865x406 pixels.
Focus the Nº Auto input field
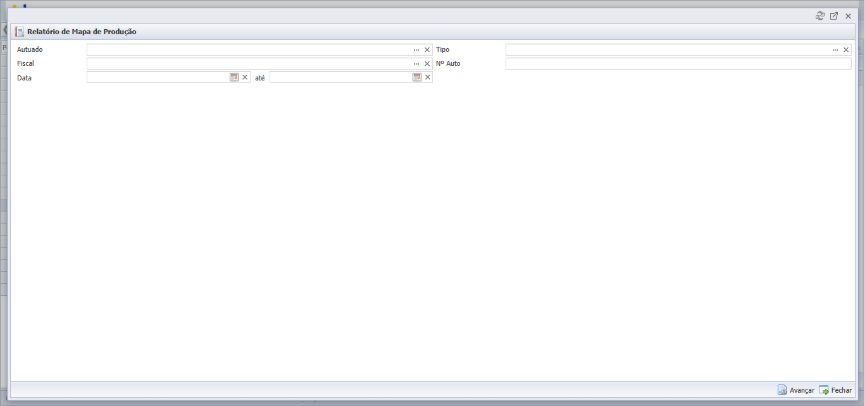point(678,63)
